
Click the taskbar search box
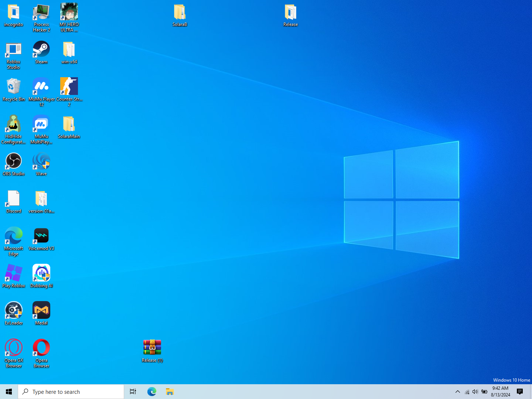pos(71,392)
